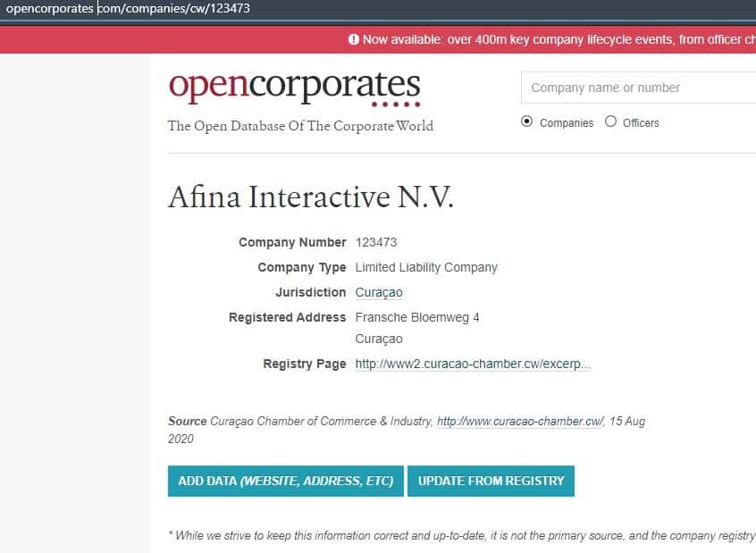Open the Curaçao jurisdiction link
Image resolution: width=756 pixels, height=553 pixels.
[379, 292]
